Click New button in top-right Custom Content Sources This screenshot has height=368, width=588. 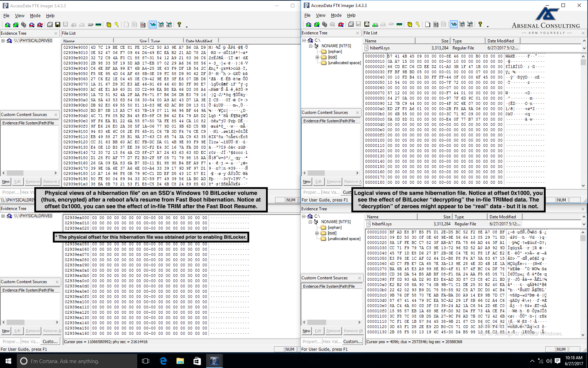point(307,182)
